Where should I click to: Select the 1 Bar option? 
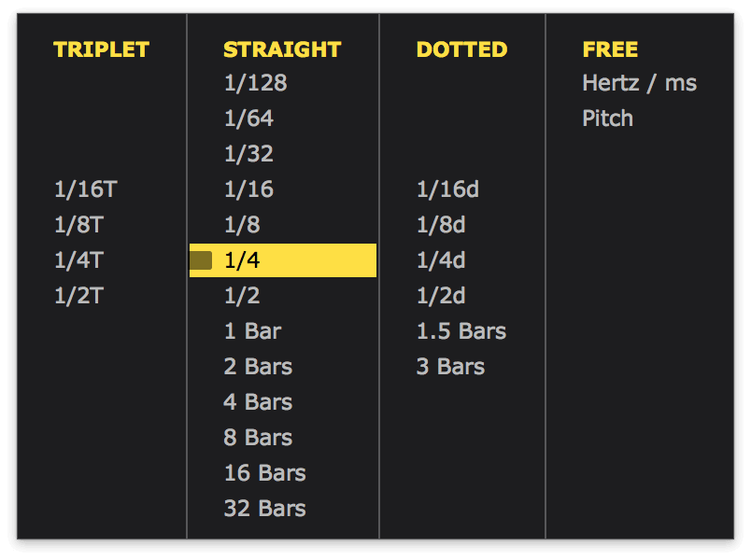click(252, 331)
